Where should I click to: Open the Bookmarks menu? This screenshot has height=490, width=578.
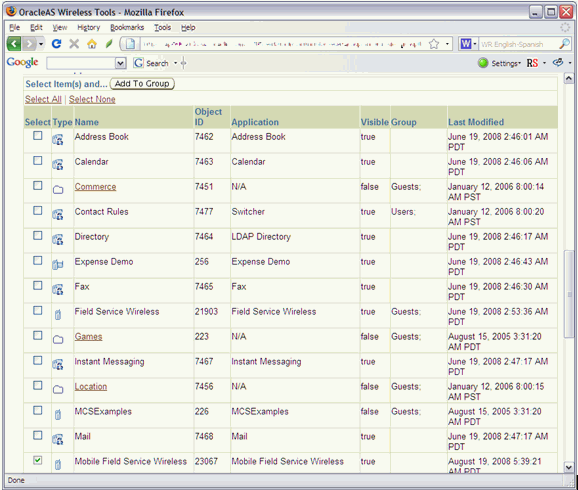point(127,28)
